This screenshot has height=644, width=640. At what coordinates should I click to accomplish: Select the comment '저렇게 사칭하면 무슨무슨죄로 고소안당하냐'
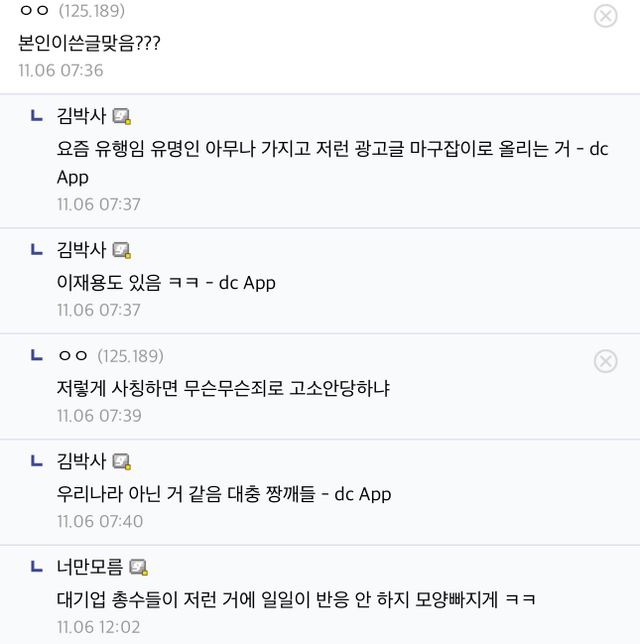tap(223, 388)
